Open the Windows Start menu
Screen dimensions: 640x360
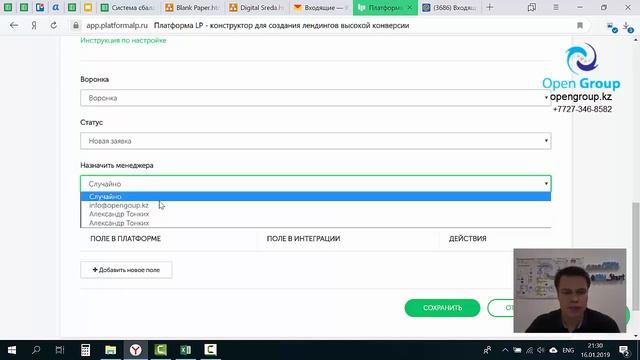(x=12, y=350)
